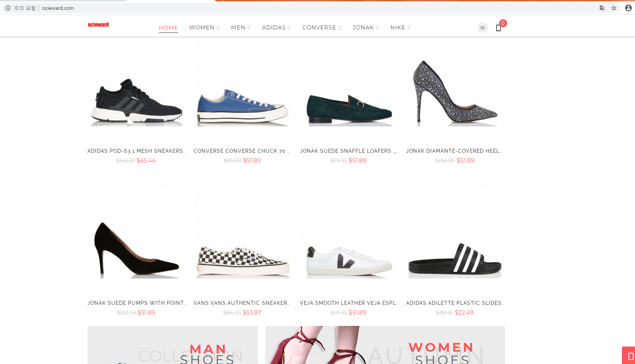The image size is (635, 364).
Task: Open the WOMEN SHOES banner
Action: (x=385, y=345)
